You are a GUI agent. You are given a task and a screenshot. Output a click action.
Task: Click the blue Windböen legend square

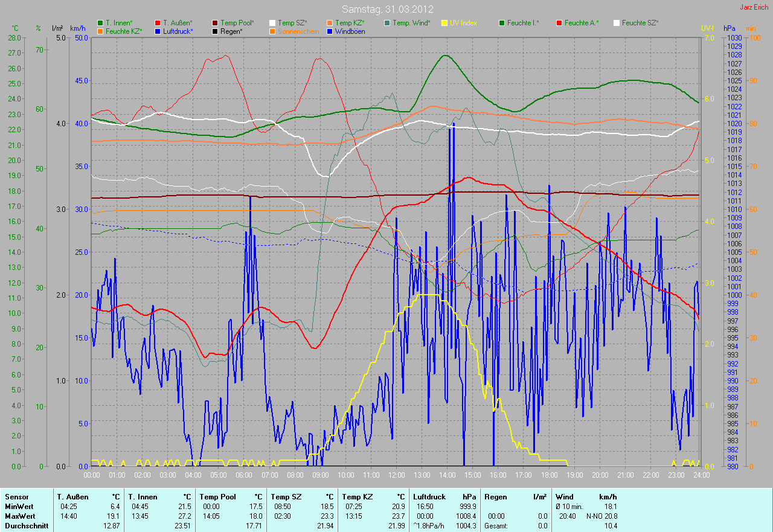tap(330, 31)
